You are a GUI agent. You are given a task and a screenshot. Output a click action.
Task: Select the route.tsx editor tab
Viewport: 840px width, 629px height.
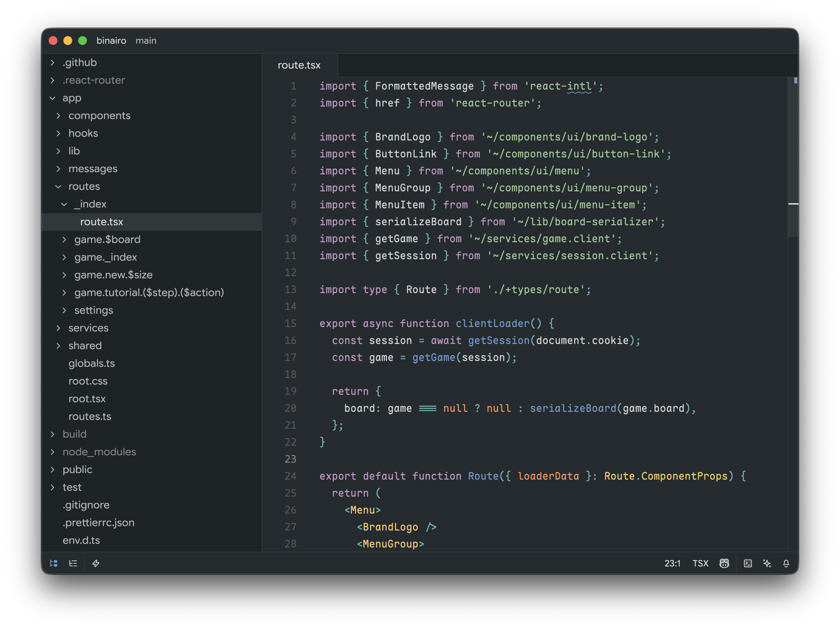pyautogui.click(x=299, y=65)
